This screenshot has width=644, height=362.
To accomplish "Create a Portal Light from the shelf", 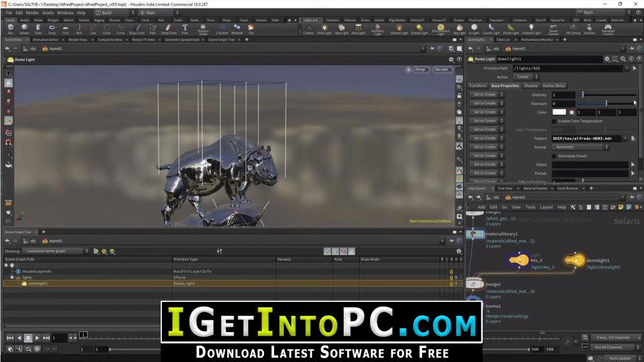I will 511,29.
